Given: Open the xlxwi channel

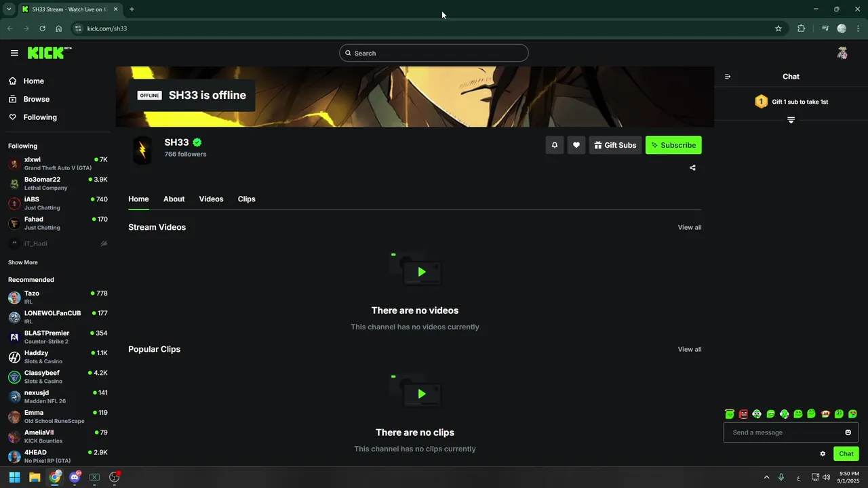Looking at the screenshot, I should pyautogui.click(x=58, y=163).
